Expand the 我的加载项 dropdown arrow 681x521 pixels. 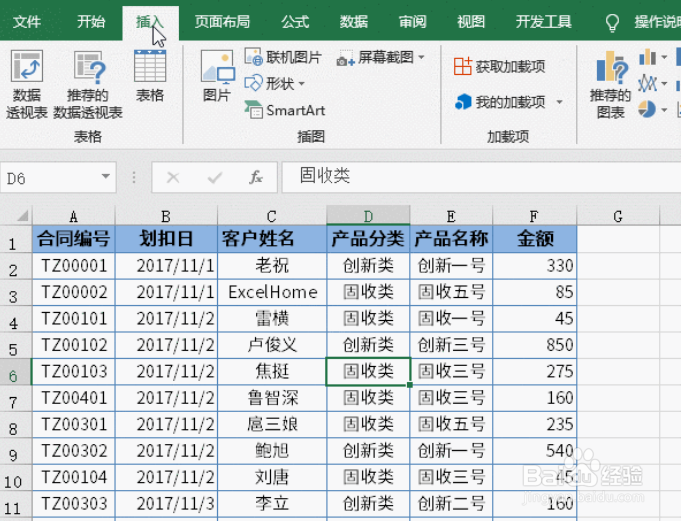pyautogui.click(x=559, y=102)
